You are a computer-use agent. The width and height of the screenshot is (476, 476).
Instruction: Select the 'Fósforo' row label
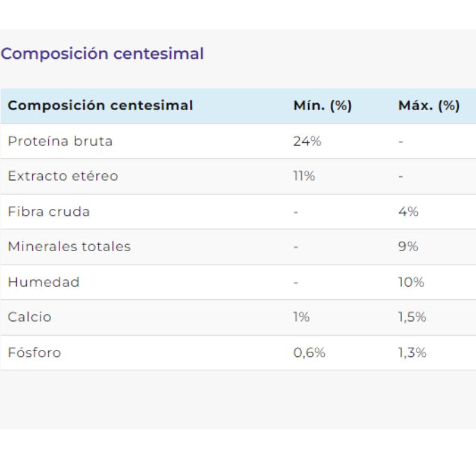point(35,352)
